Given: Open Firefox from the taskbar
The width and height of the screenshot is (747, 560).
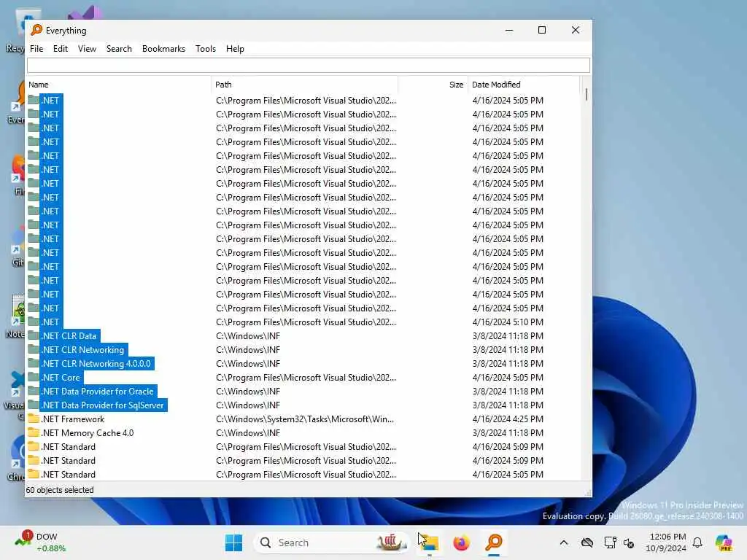Looking at the screenshot, I should pyautogui.click(x=461, y=542).
